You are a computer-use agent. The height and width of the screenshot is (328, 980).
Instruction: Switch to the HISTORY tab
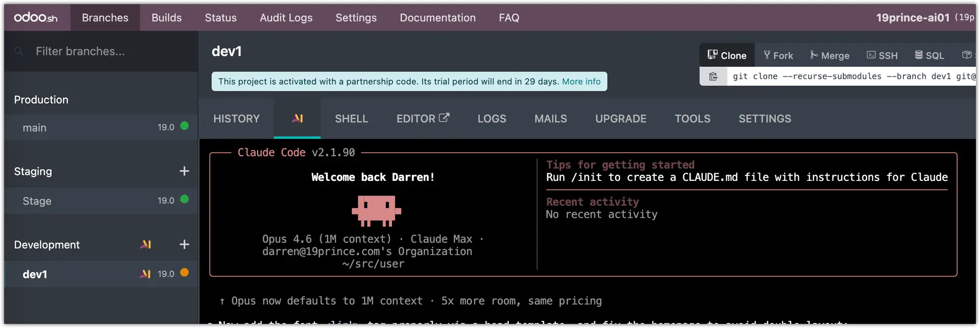coord(236,119)
